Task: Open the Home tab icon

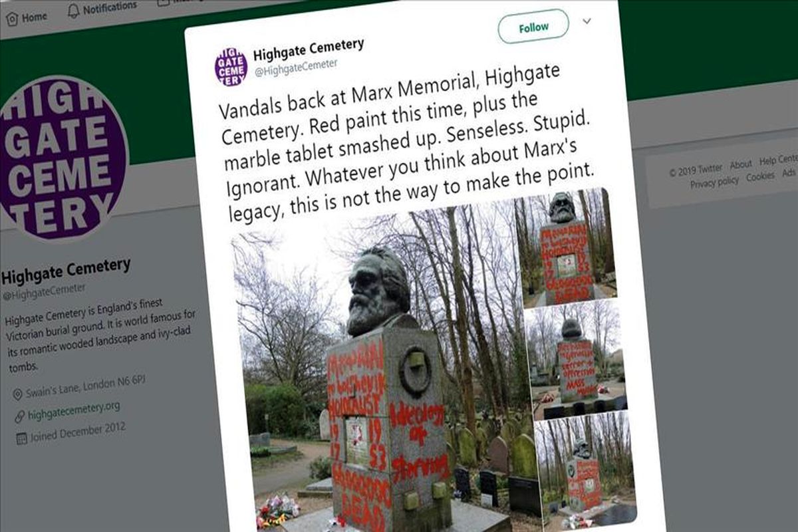Action: (x=12, y=19)
